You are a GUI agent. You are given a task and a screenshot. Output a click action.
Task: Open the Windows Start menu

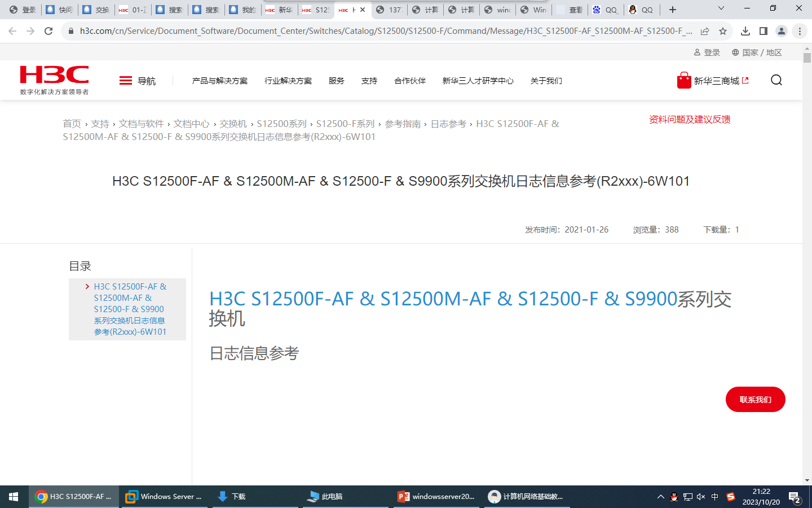(14, 497)
